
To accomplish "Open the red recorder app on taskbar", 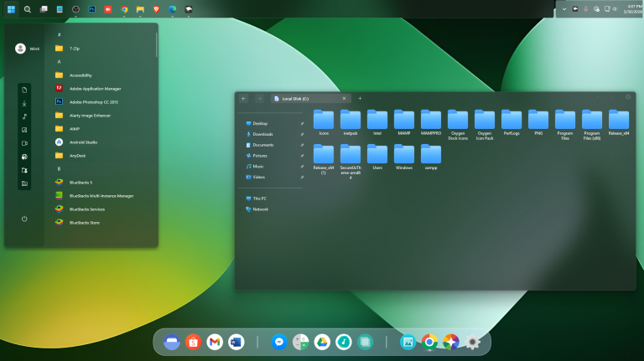I will 108,9.
